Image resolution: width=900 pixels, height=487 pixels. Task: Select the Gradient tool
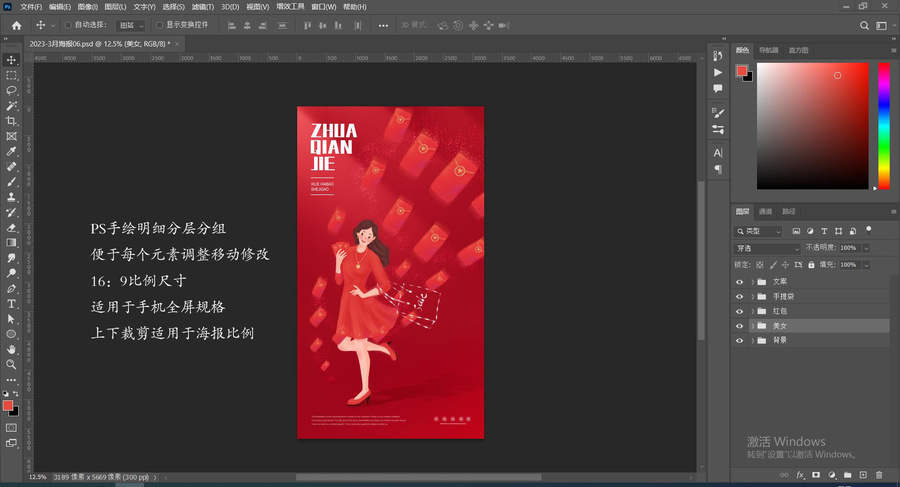(x=11, y=242)
